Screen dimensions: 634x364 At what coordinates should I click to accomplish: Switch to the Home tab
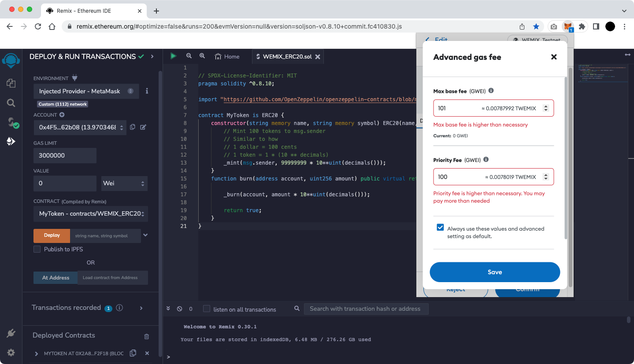(227, 56)
